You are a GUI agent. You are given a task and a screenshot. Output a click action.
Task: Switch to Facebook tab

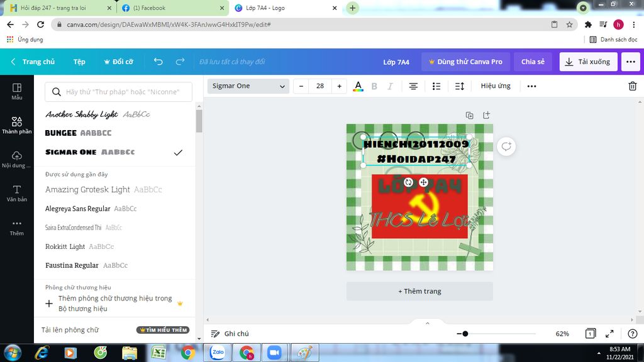(x=172, y=8)
